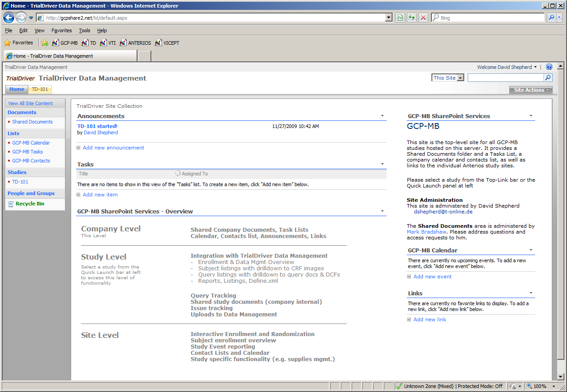Open the Recycle Bin

click(30, 204)
